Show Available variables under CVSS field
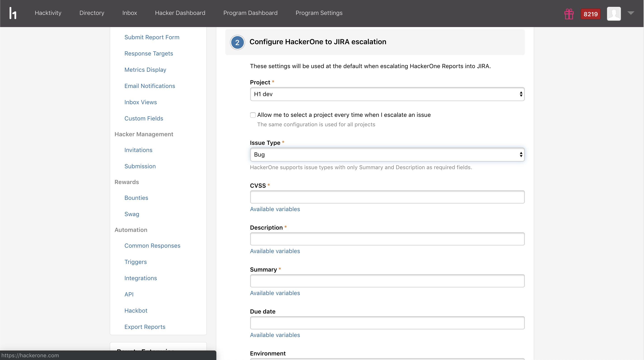This screenshot has width=644, height=360. 275,209
